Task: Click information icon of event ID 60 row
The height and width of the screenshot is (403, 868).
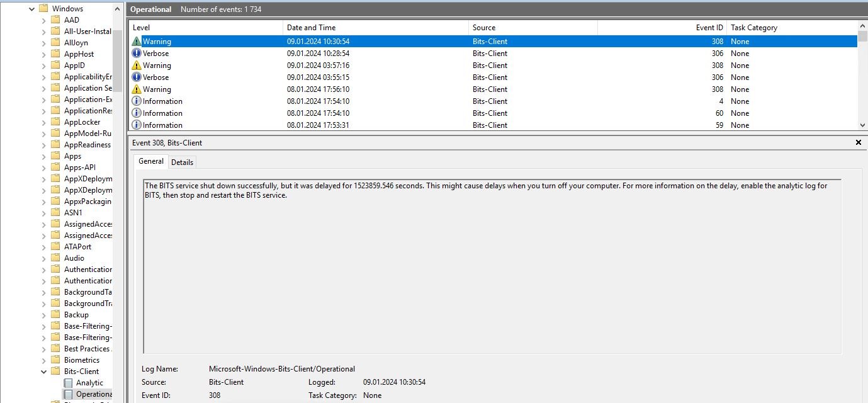Action: click(x=137, y=113)
